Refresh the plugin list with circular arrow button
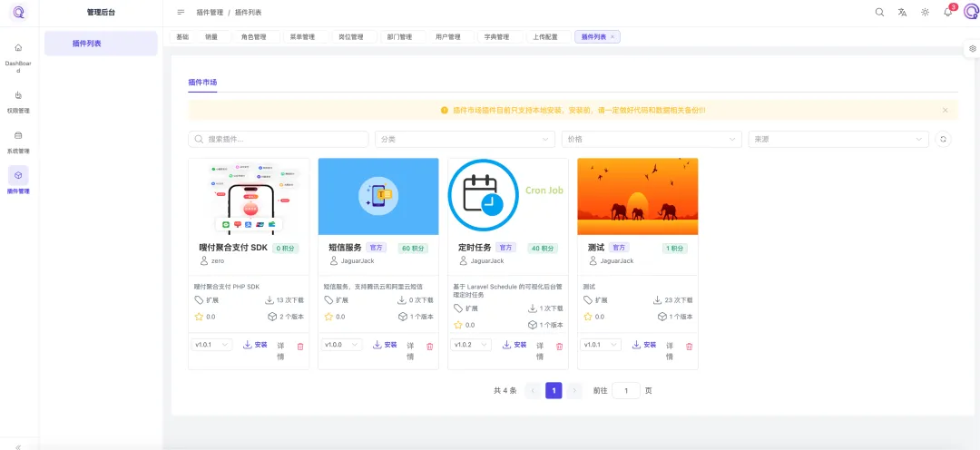The height and width of the screenshot is (450, 980). tap(943, 139)
